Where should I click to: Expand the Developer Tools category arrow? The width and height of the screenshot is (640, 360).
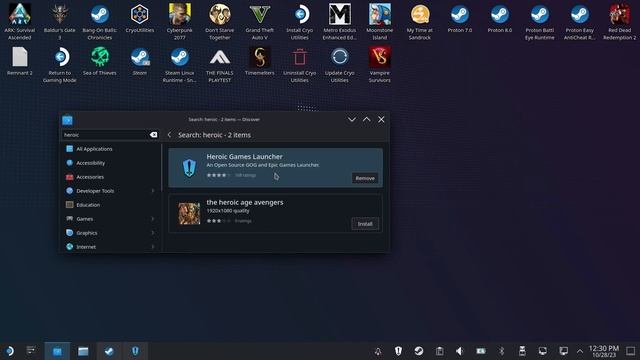tap(153, 191)
